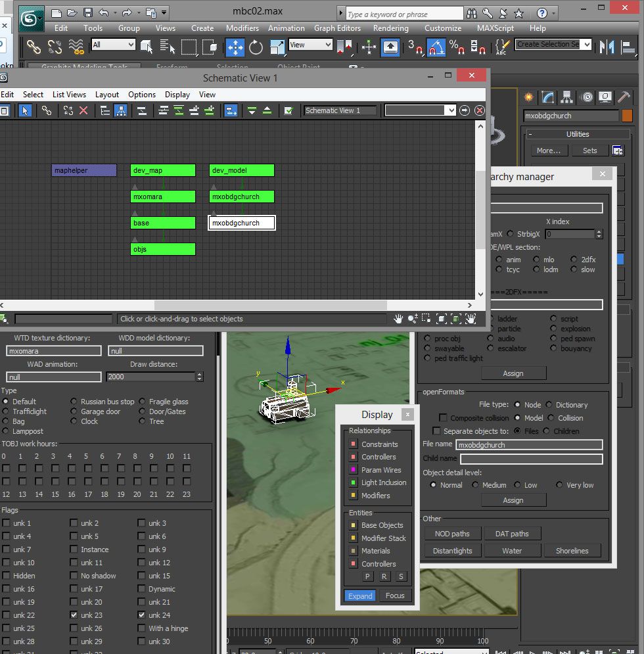Click the Save File floppy icon

click(87, 13)
